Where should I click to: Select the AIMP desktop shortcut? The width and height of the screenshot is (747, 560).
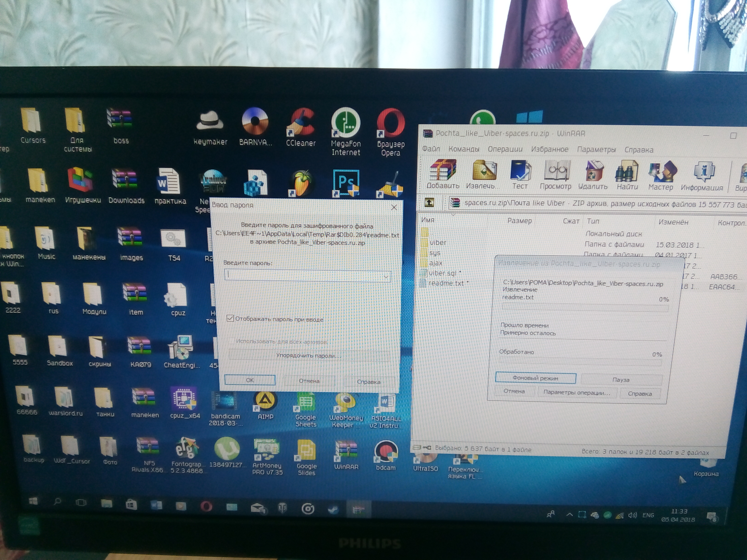[265, 406]
